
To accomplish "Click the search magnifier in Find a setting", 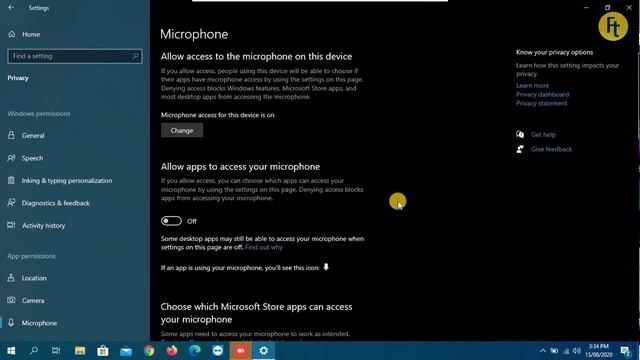I will pyautogui.click(x=136, y=56).
